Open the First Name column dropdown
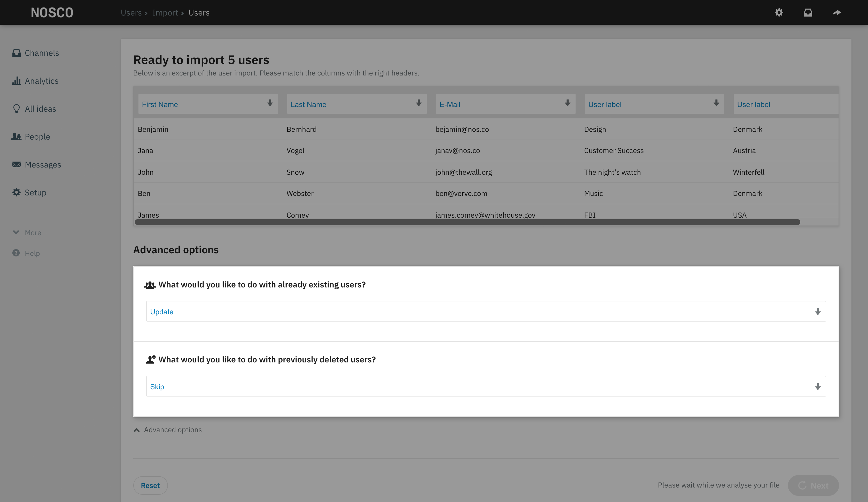Viewport: 868px width, 502px height. [208, 104]
